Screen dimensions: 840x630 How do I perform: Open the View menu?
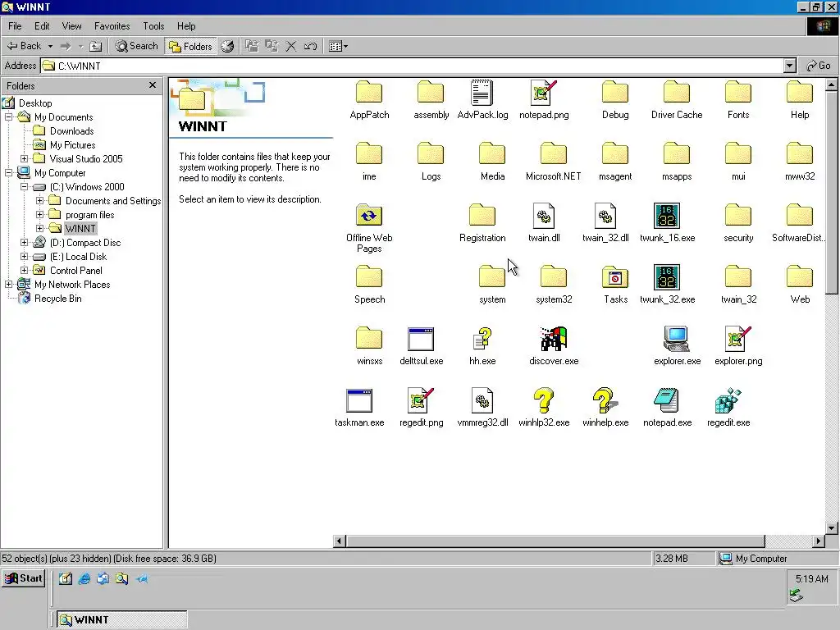[71, 25]
